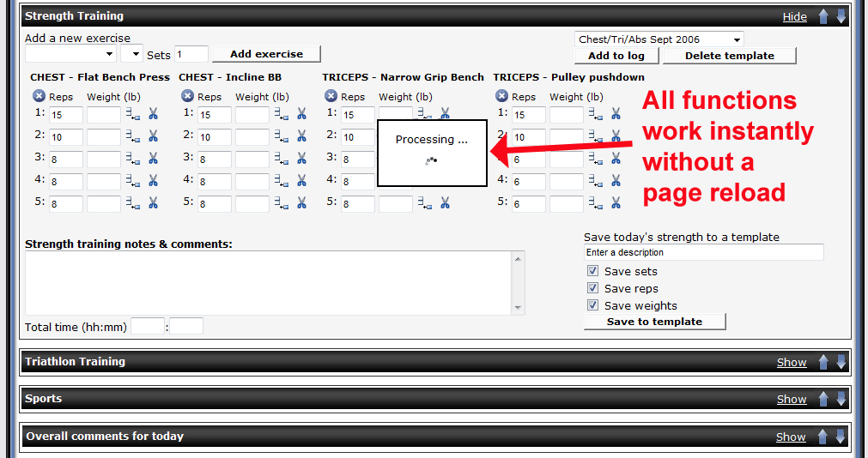Remove the CHEST Flat Bench Press exercise
Screen dimensions: 868x458
tap(39, 97)
